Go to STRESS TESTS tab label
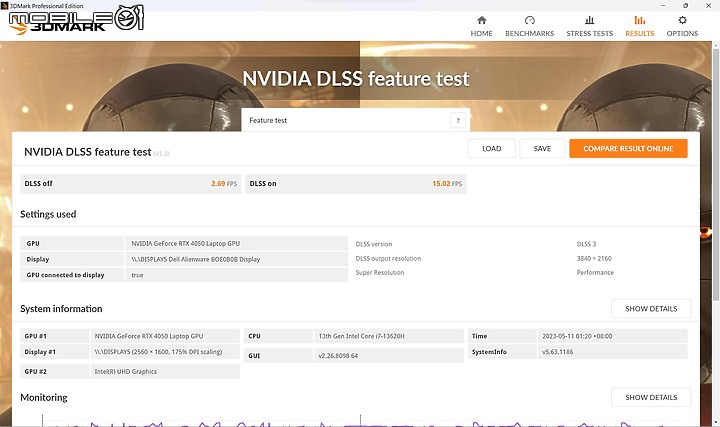Viewport: 720px width, 427px height. [590, 34]
